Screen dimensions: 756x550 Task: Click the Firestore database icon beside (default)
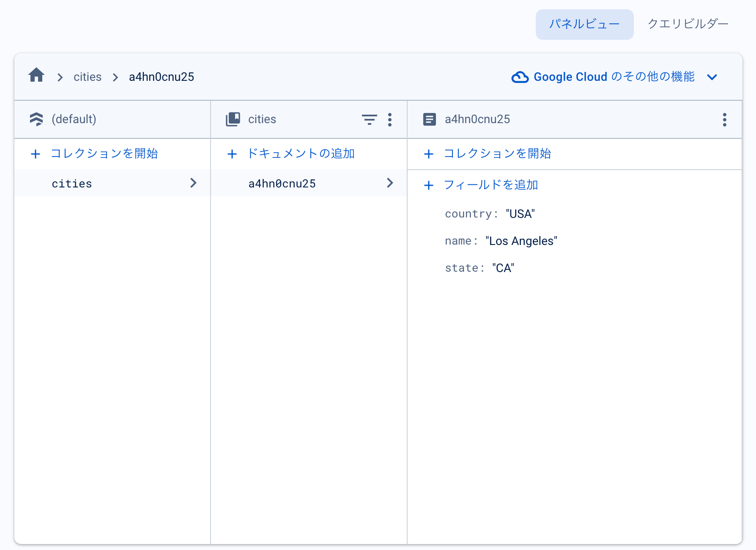coord(37,119)
